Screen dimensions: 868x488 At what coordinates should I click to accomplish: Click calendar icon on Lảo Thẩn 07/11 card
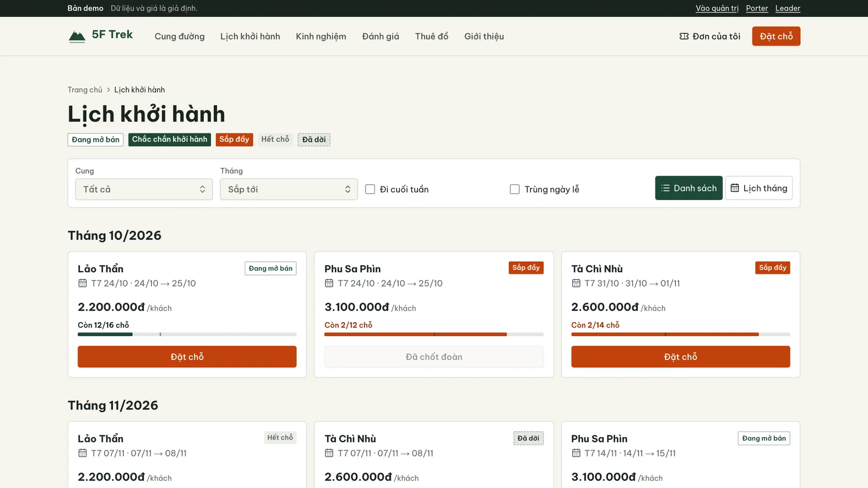coord(82,453)
